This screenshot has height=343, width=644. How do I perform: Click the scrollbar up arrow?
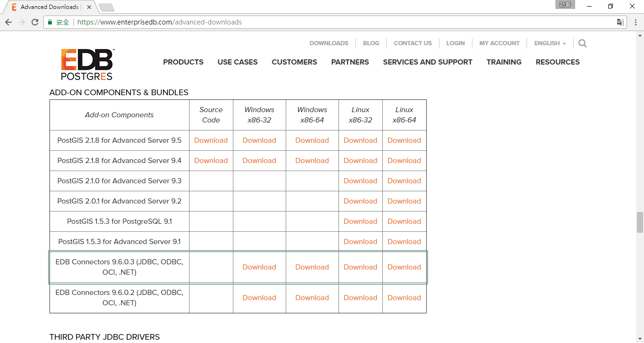[x=640, y=35]
